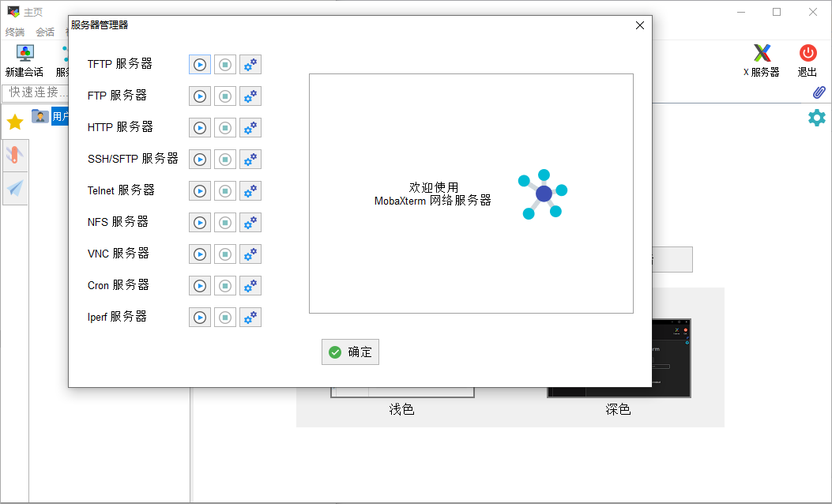Stop the NFS server
This screenshot has height=504, width=832.
point(225,222)
